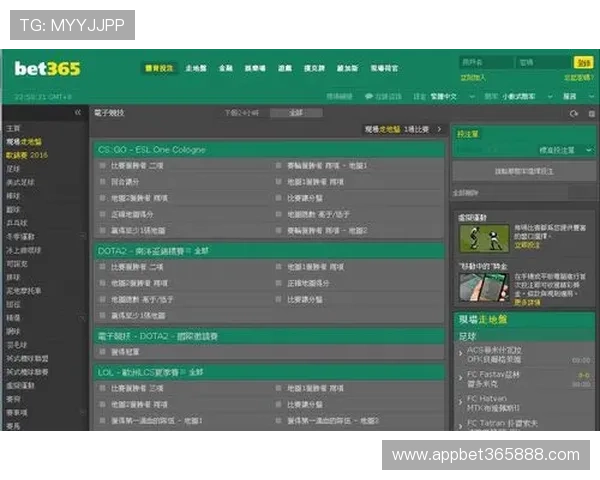600x480 pixels.
Task: Click the forgot password link under login
Action: click(x=579, y=77)
